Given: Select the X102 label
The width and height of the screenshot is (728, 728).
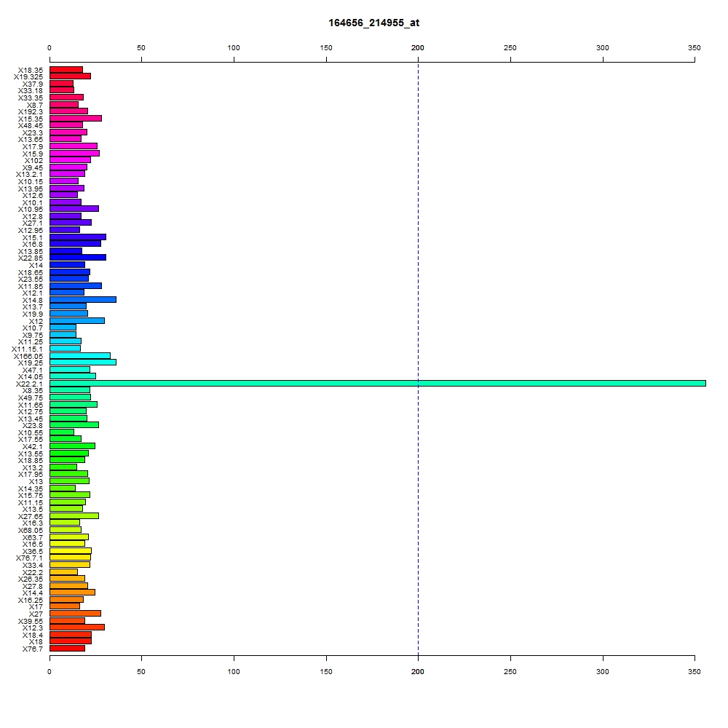Looking at the screenshot, I should (x=34, y=161).
